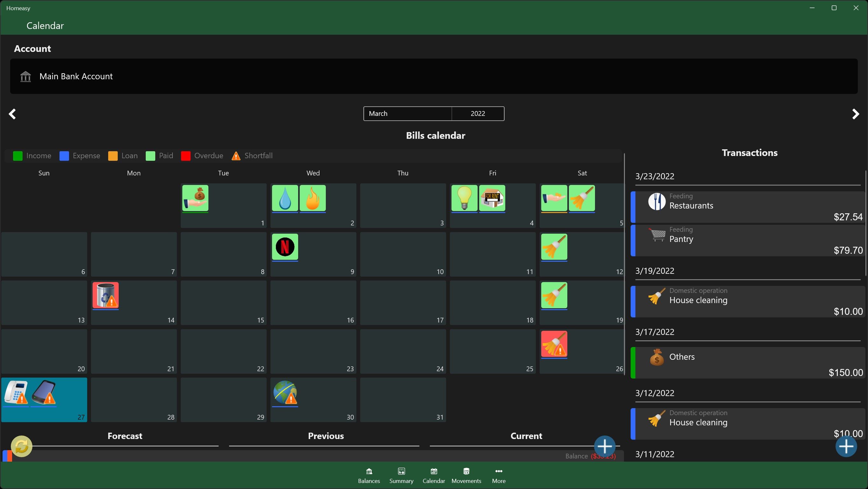
Task: Click the rent bill icon on March 4
Action: click(493, 197)
